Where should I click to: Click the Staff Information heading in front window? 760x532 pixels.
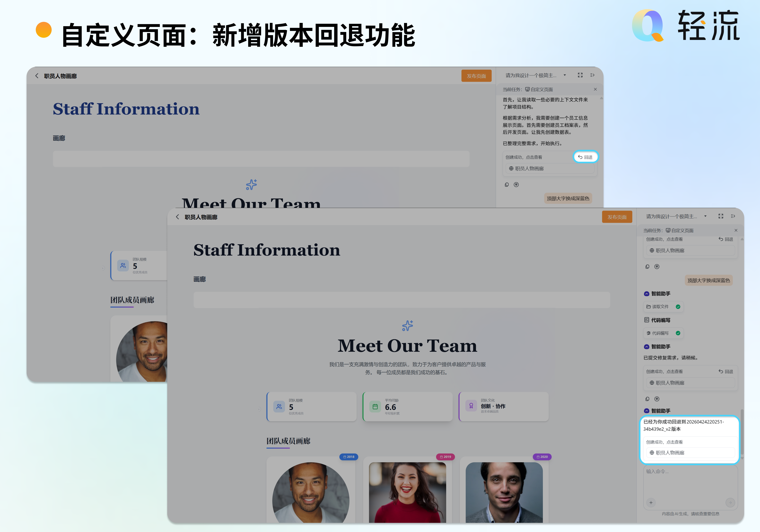click(x=267, y=250)
